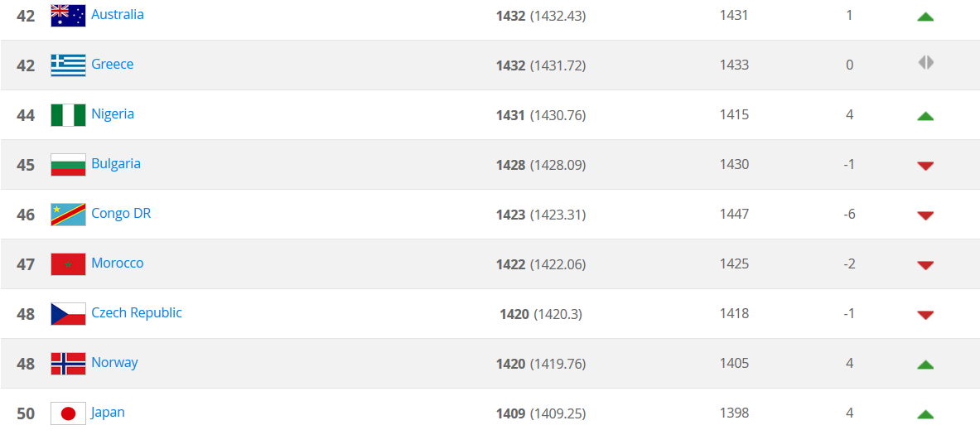Click Norway's total points 1420 value
Screen dimensions: 980x435
click(x=511, y=364)
